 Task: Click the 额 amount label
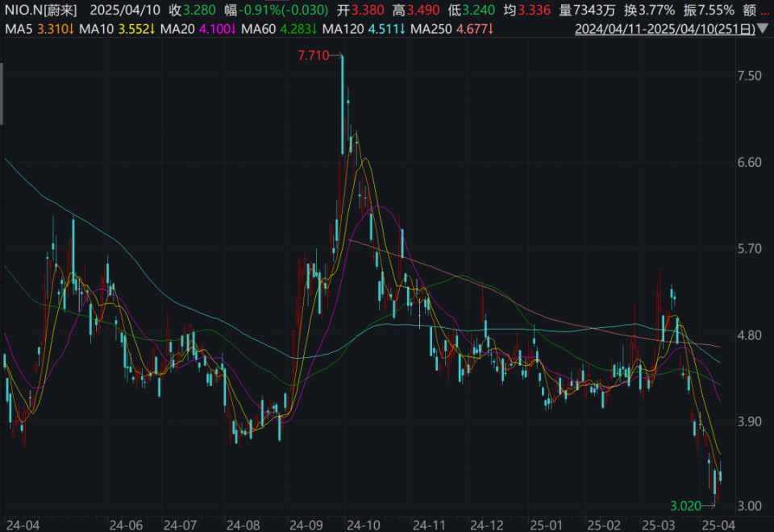point(749,10)
